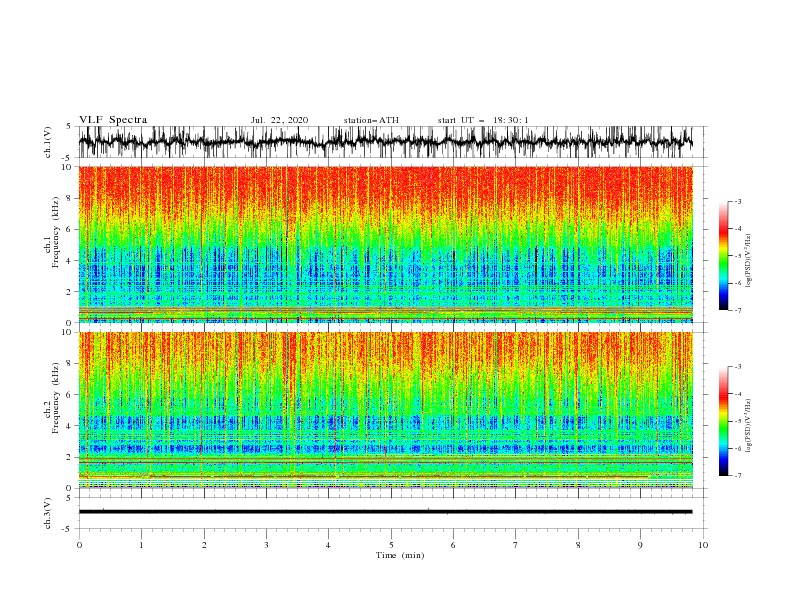
Task: Click the "6" kHz tick of ch.2 spectrogram
Action: pyautogui.click(x=69, y=395)
